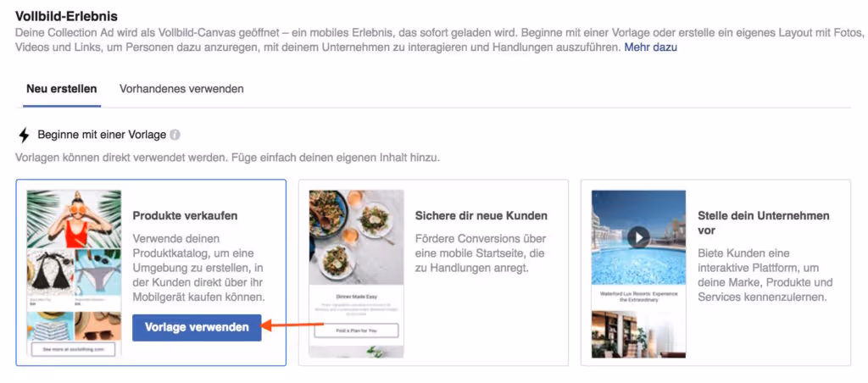
Task: Click the woman holding oranges image
Action: (x=74, y=219)
